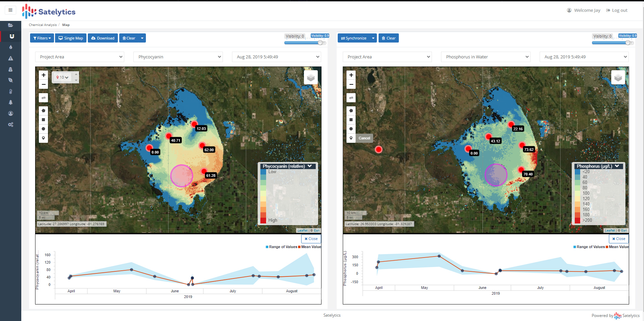Click Chemical Analysis breadcrumb
This screenshot has height=321, width=644.
[43, 25]
